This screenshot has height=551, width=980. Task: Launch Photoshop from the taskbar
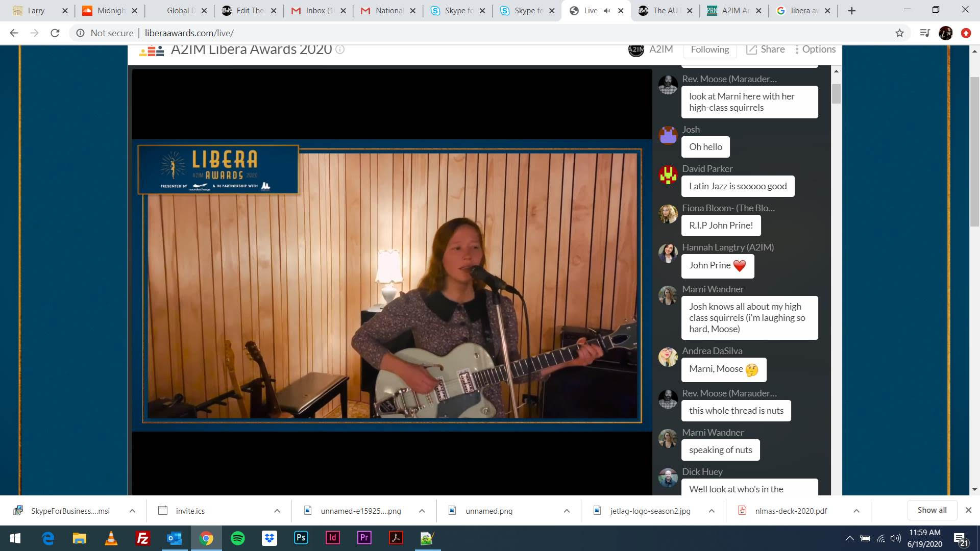click(x=301, y=538)
